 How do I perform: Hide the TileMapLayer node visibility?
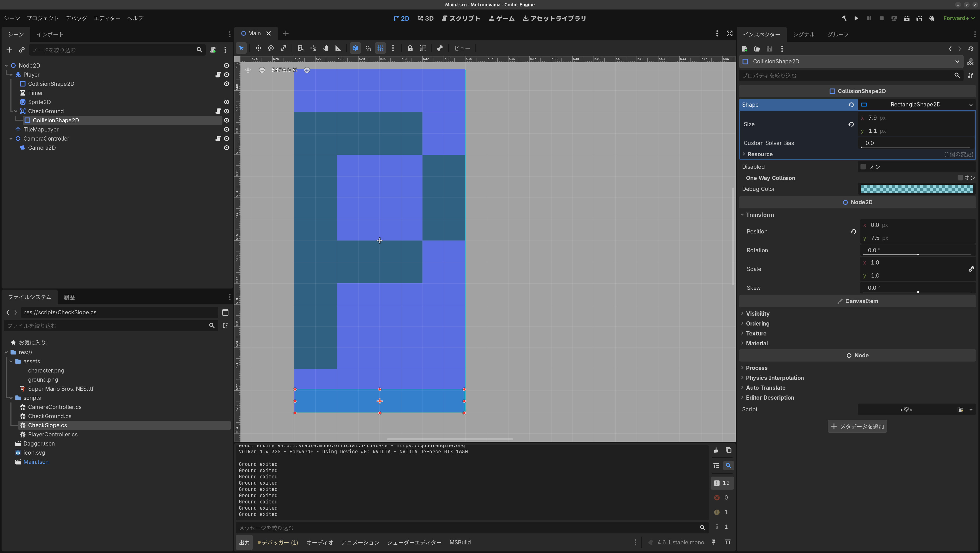pyautogui.click(x=226, y=129)
